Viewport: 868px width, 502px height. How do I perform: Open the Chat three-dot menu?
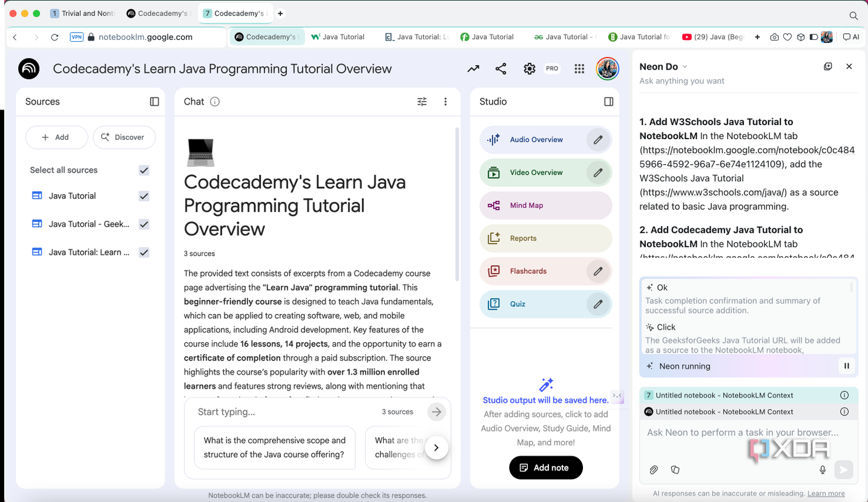446,102
